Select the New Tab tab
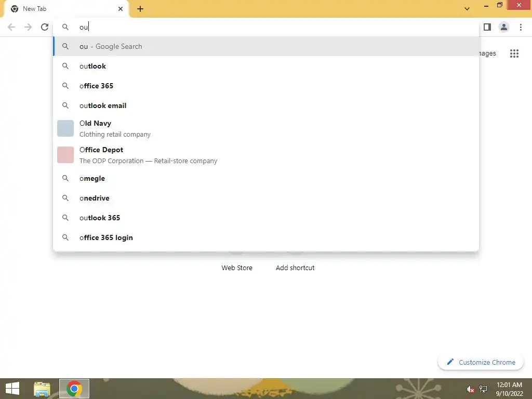Viewport: 532px width, 399px height. tap(66, 9)
